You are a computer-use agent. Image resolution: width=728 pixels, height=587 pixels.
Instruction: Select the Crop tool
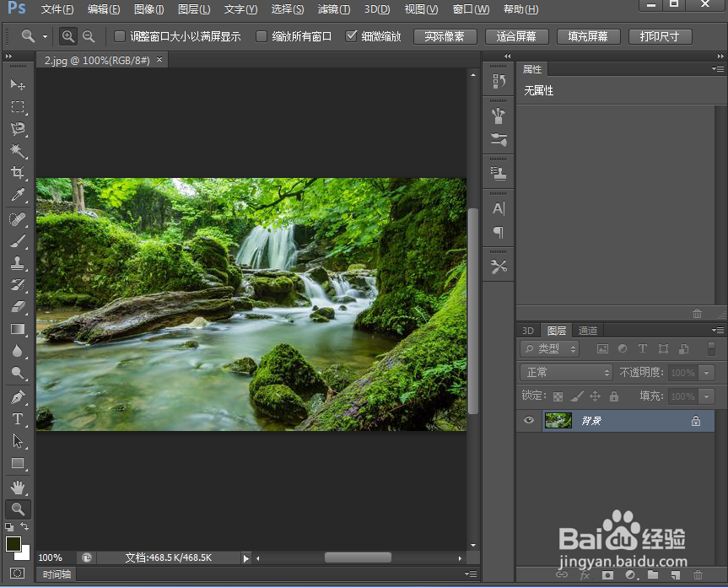pyautogui.click(x=18, y=173)
